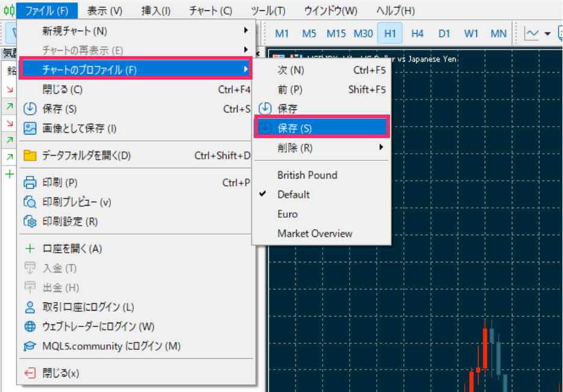Select the highlighted 保存 (S) submenu item
Screen dimensions: 563x392
pos(295,128)
